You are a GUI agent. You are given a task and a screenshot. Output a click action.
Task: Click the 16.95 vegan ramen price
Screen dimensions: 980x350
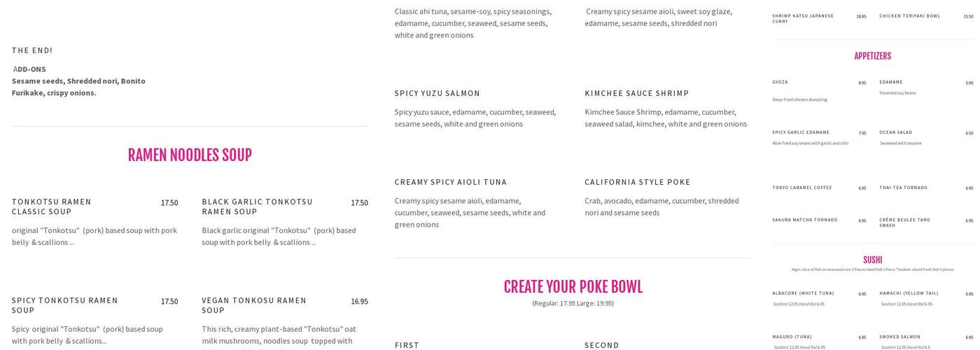coord(359,302)
